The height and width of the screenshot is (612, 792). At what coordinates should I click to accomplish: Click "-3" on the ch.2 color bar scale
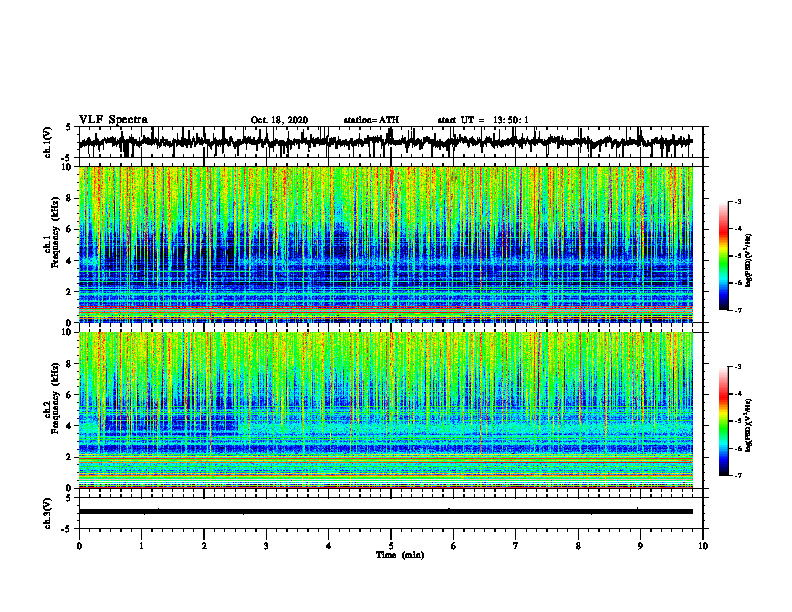738,367
